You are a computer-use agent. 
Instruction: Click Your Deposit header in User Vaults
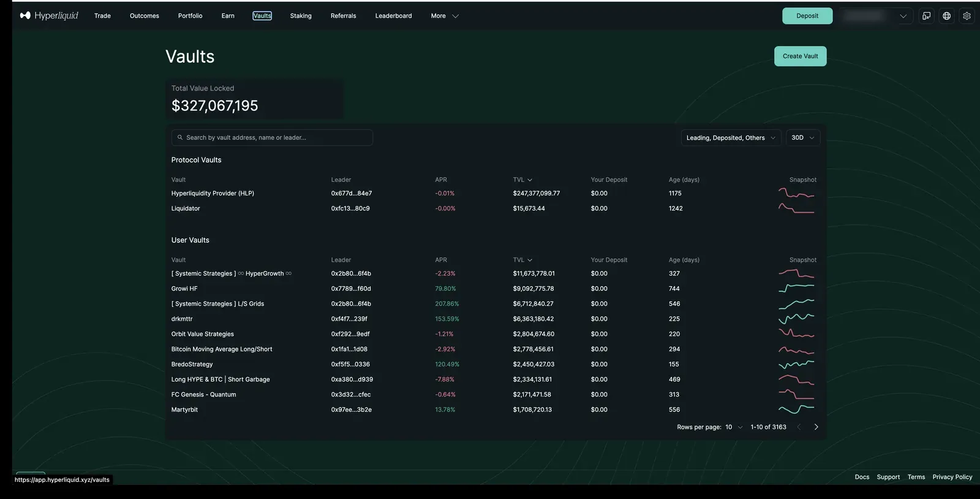click(x=609, y=260)
